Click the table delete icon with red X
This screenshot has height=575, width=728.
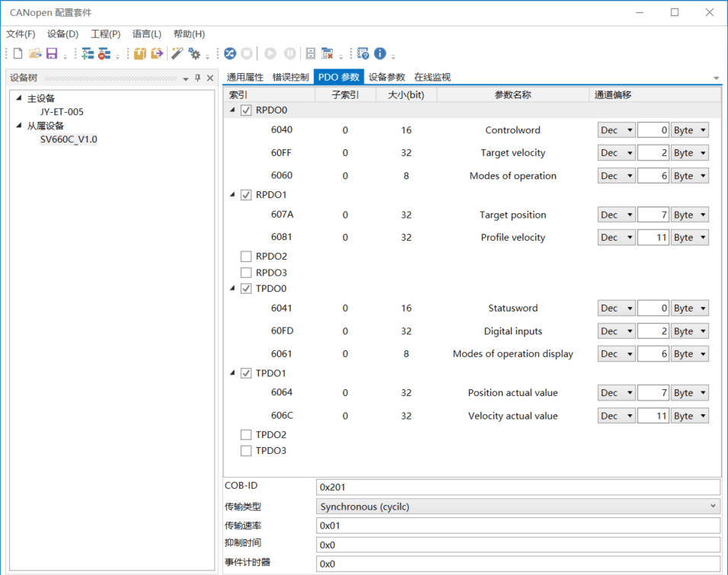coord(327,53)
